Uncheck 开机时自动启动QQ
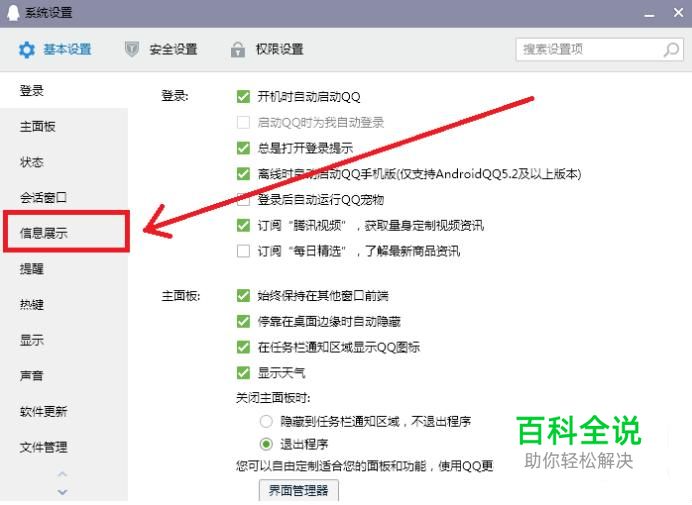Viewport: 692px width, 505px height. [243, 96]
